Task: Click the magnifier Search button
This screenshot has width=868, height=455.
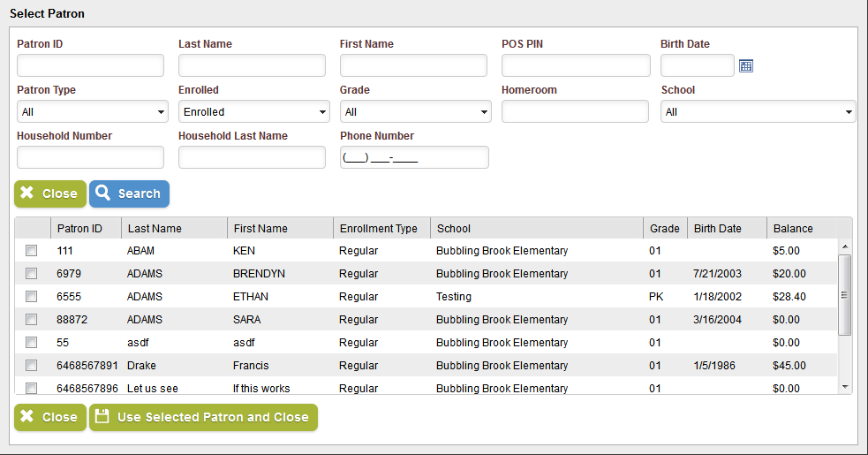Action: point(129,194)
